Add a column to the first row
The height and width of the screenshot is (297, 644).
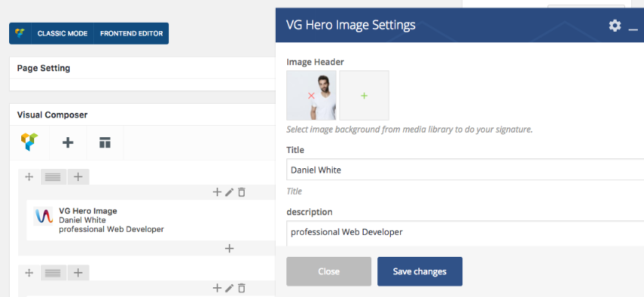click(x=78, y=177)
